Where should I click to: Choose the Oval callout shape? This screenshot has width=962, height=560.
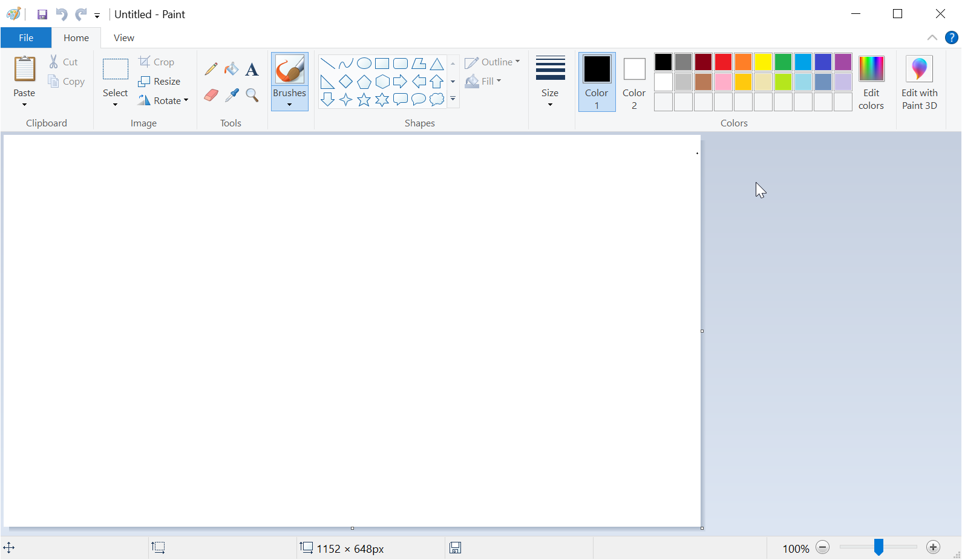click(419, 100)
